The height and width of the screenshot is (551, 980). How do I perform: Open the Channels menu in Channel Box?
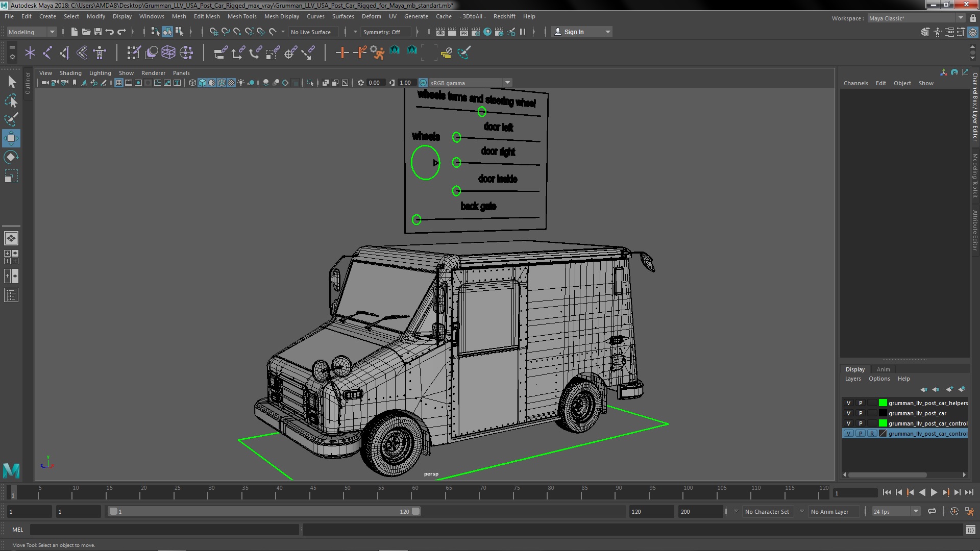click(855, 83)
